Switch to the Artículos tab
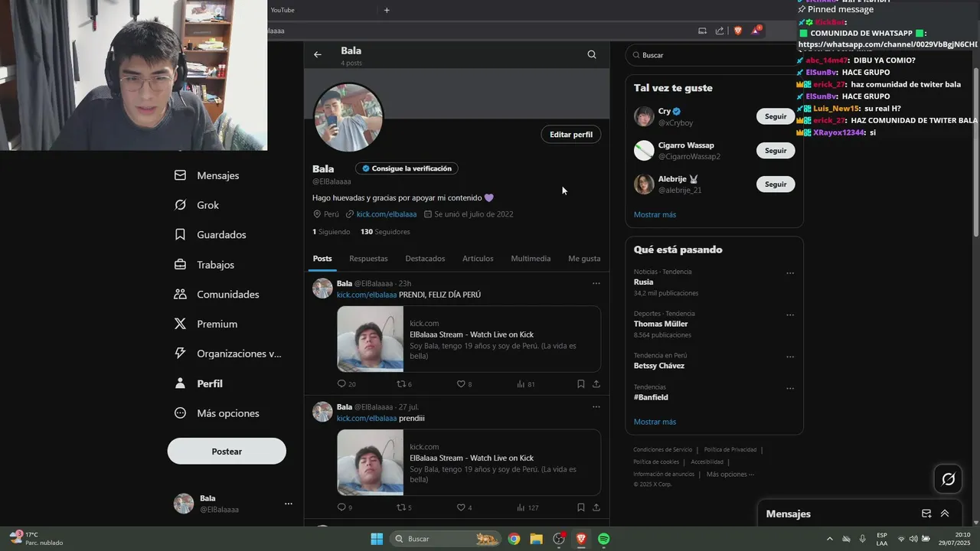Viewport: 980px width, 551px height. point(478,259)
